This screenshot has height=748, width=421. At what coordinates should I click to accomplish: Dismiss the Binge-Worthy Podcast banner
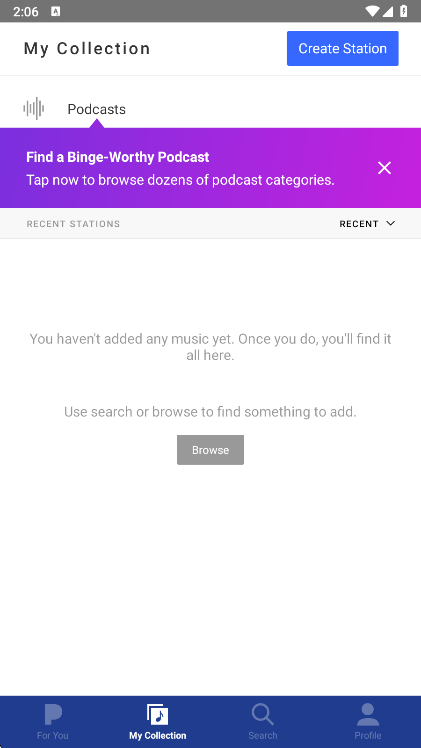pyautogui.click(x=384, y=168)
